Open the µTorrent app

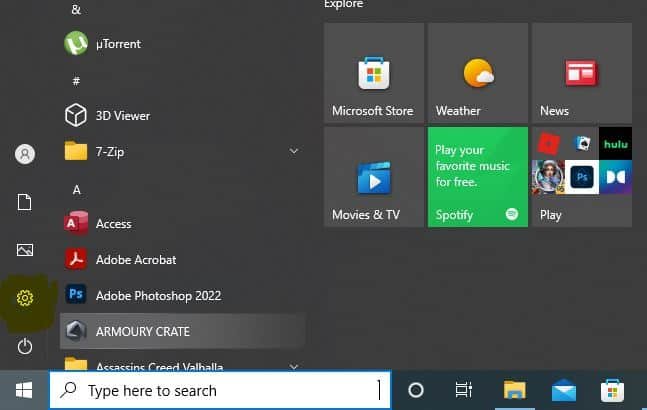coord(182,44)
